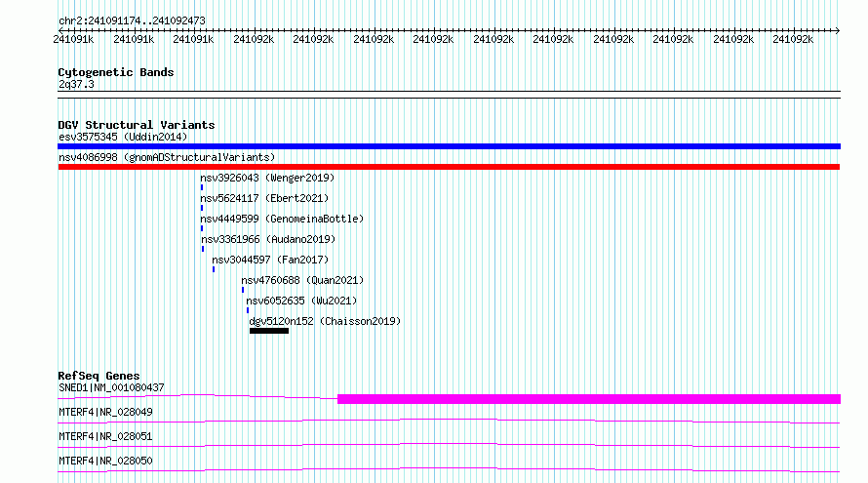The width and height of the screenshot is (868, 483).
Task: Open variant nsv5624117 (Ebert2021)
Action: click(x=264, y=198)
